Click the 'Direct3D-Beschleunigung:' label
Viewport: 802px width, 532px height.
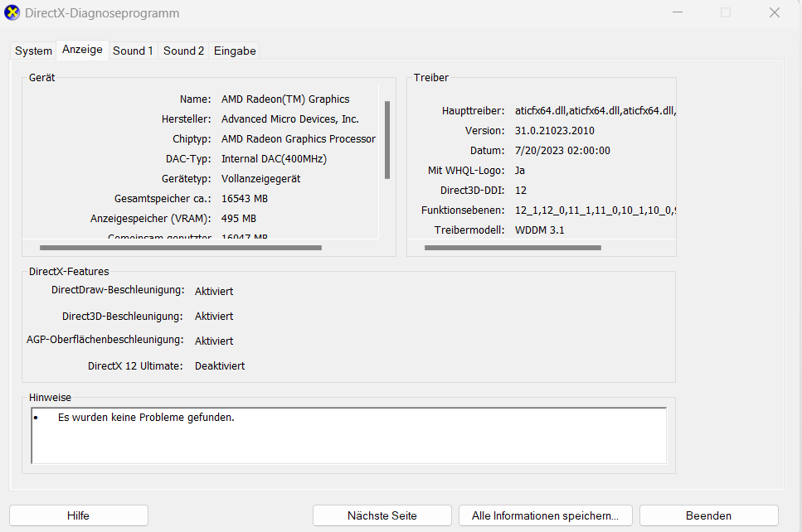123,317
